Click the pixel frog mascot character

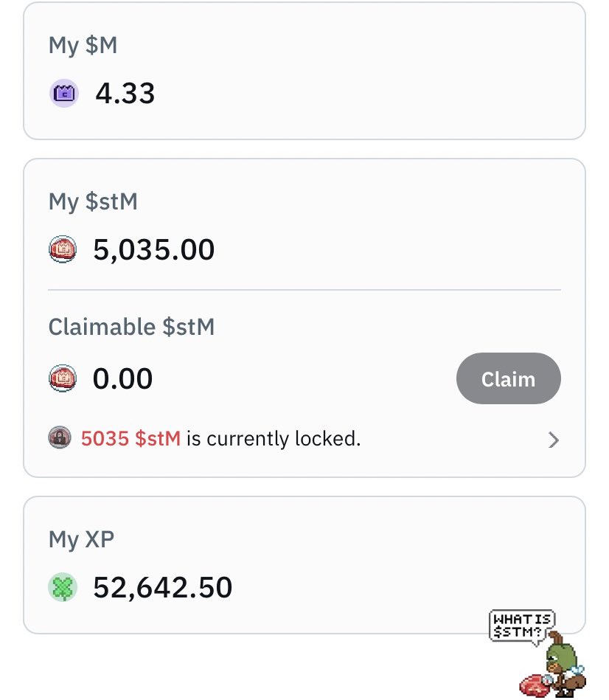click(564, 665)
